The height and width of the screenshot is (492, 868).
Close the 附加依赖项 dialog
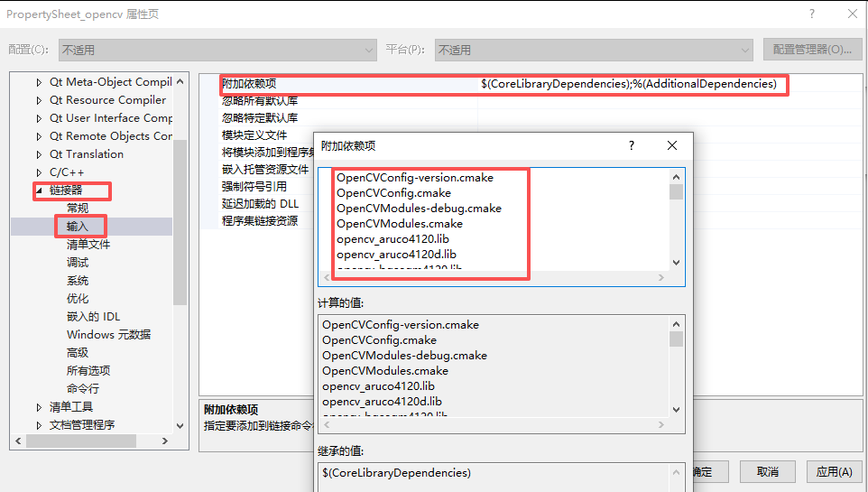point(672,145)
